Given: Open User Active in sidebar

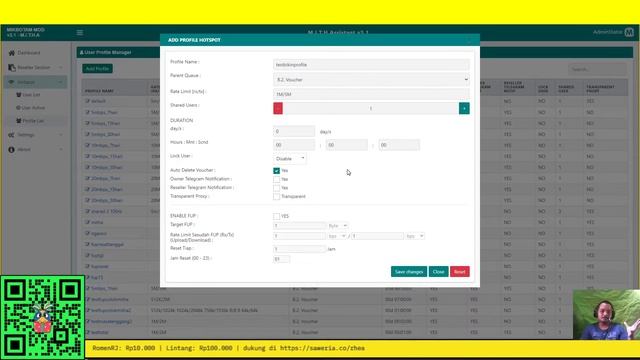Looking at the screenshot, I should coord(33,108).
